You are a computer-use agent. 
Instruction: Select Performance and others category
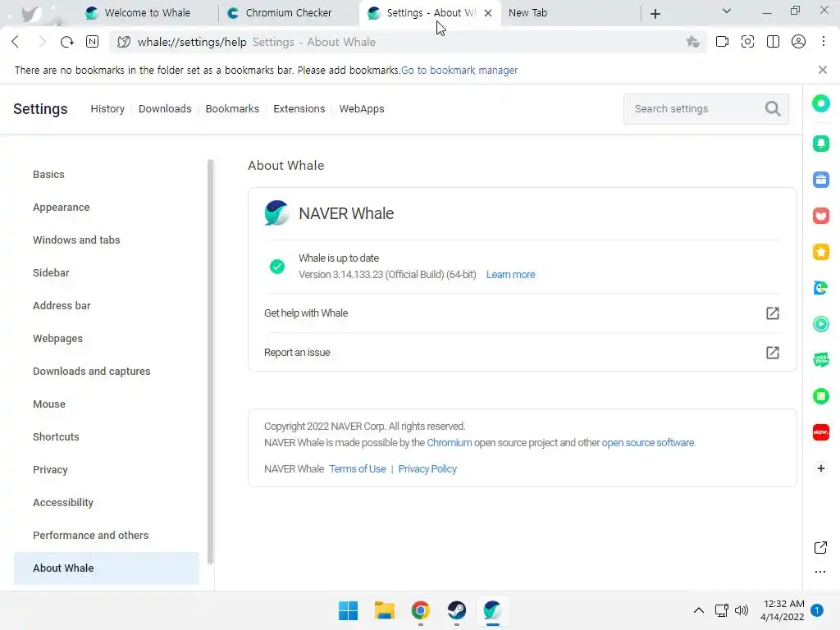[107, 535]
